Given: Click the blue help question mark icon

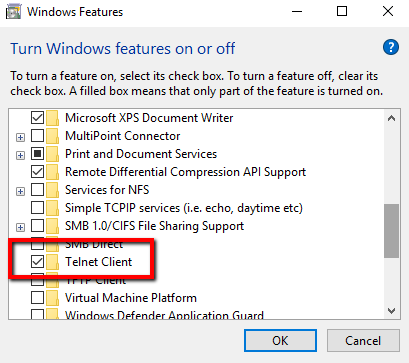Looking at the screenshot, I should click(x=390, y=47).
